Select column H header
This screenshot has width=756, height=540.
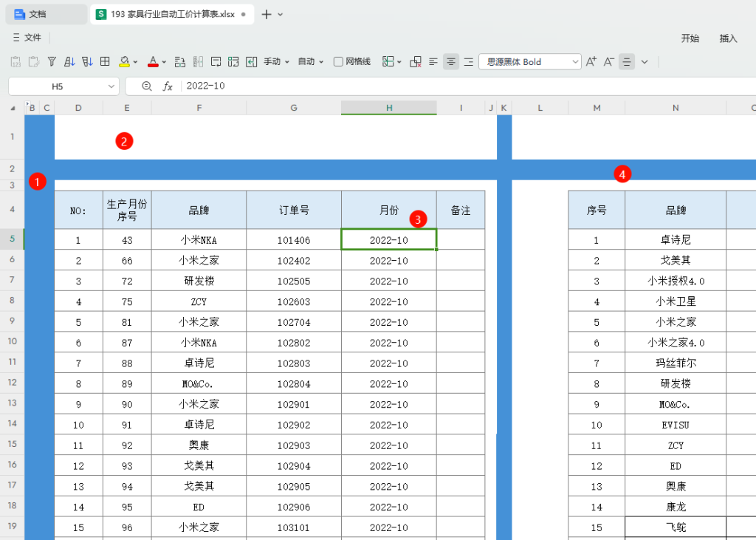click(x=389, y=108)
